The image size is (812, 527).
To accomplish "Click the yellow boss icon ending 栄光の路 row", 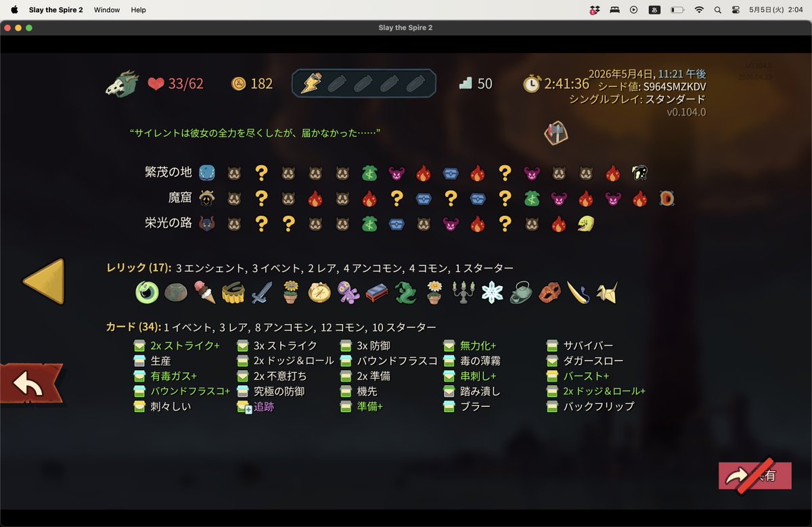I will click(585, 223).
